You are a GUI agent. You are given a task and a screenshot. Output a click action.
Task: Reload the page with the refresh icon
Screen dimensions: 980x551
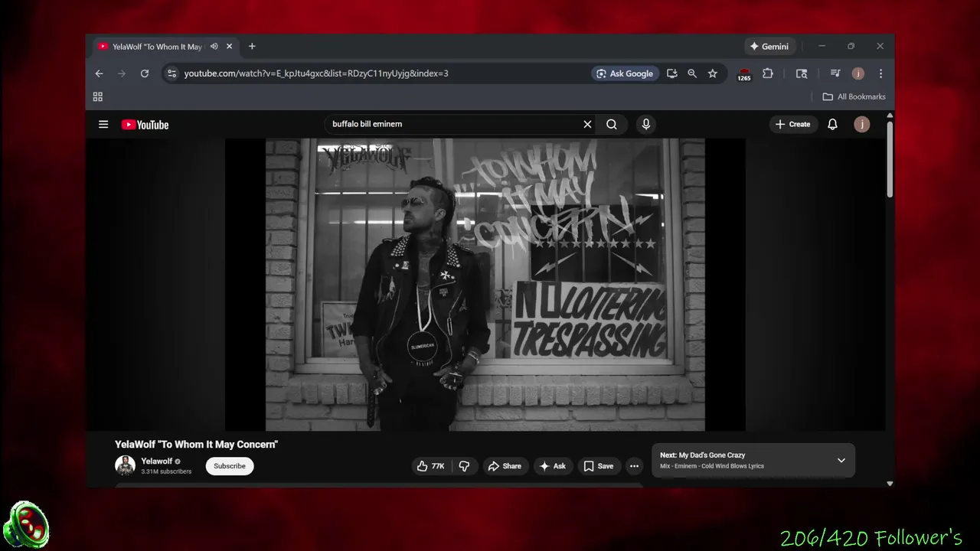click(x=144, y=73)
